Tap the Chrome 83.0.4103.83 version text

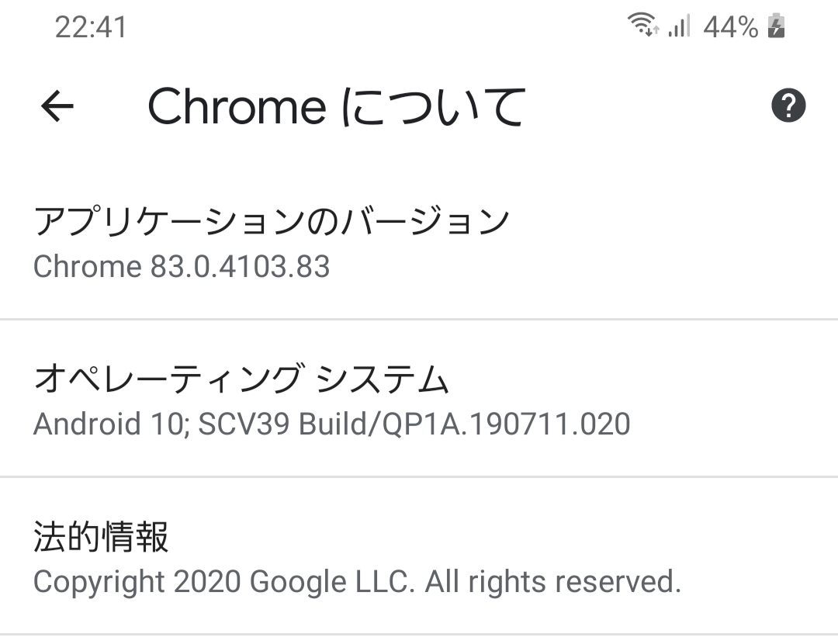(x=182, y=267)
